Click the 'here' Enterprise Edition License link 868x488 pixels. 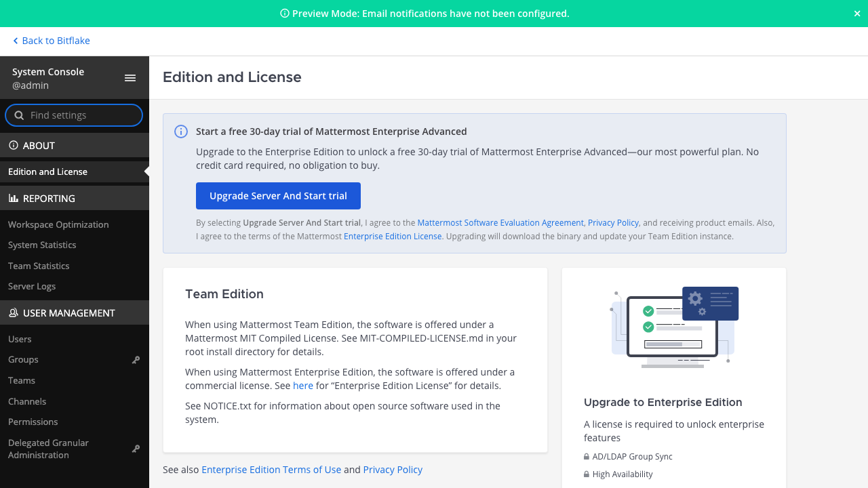[x=303, y=386]
